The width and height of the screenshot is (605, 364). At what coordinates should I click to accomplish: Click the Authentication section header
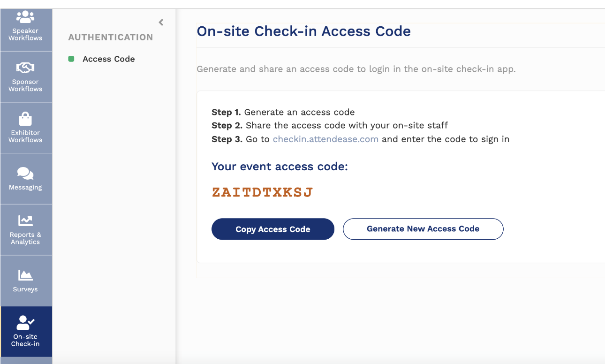click(111, 37)
